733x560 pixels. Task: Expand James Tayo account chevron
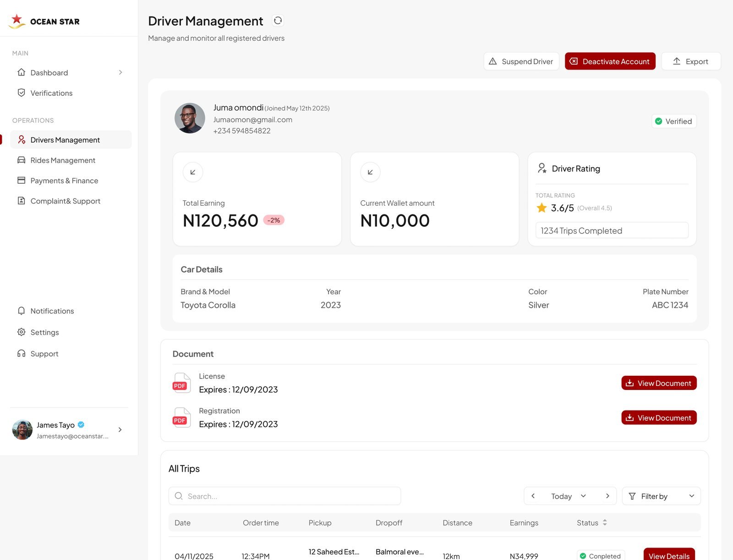[120, 430]
